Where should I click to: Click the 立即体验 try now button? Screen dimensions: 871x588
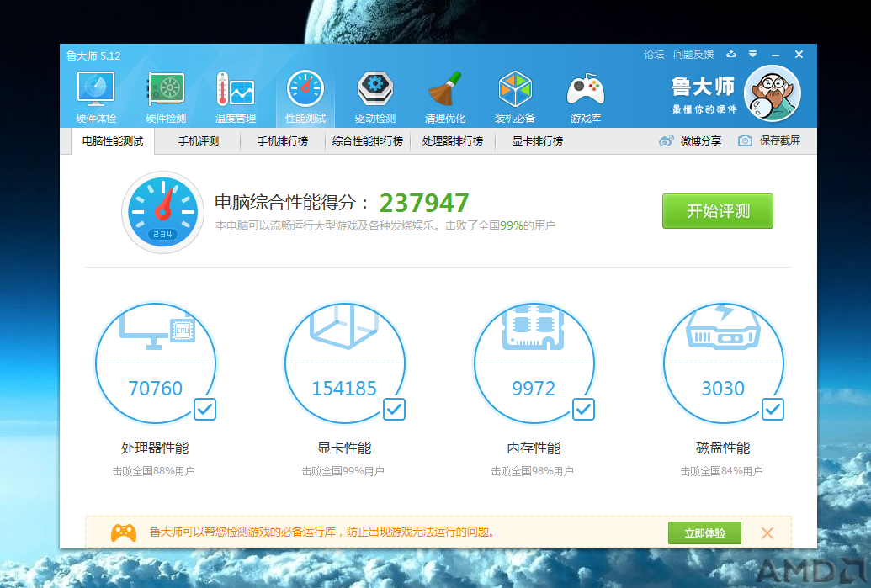pos(704,533)
